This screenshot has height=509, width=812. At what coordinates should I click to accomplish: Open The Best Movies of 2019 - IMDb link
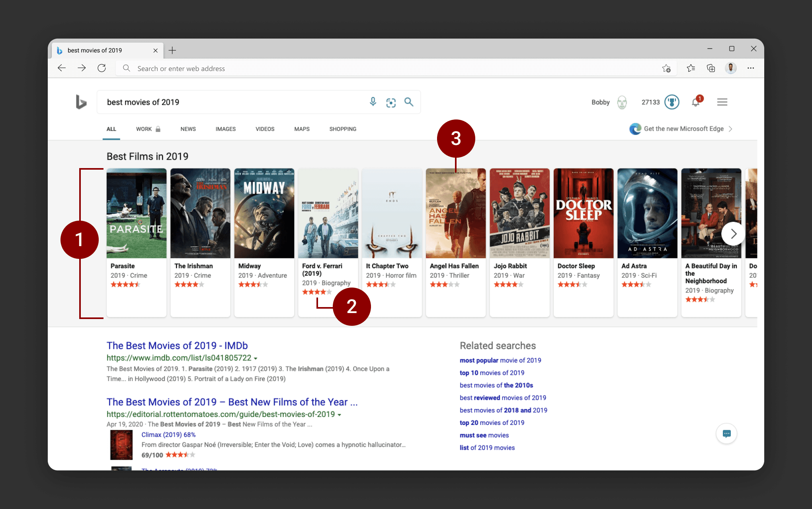click(x=177, y=345)
